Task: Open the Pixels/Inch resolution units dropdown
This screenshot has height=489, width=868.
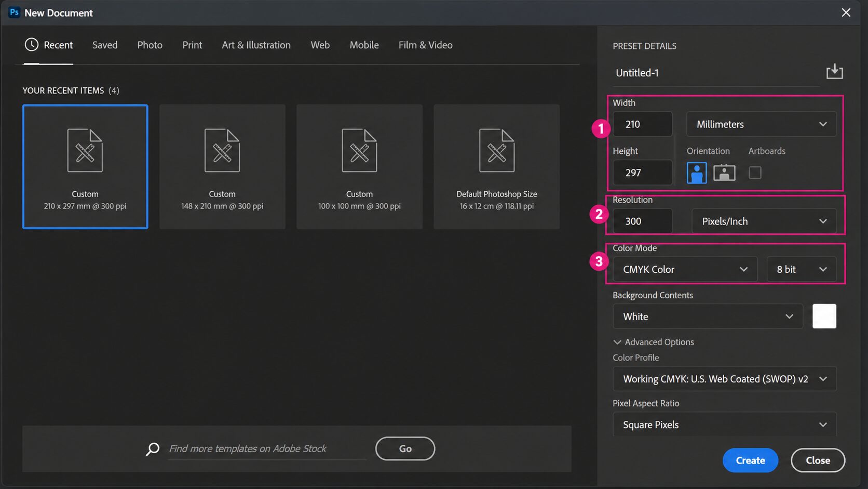Action: (764, 221)
